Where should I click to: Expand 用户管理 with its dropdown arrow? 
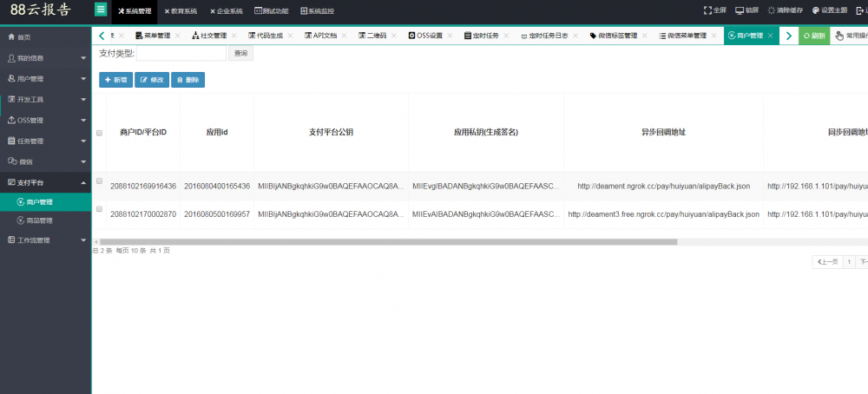pyautogui.click(x=83, y=79)
